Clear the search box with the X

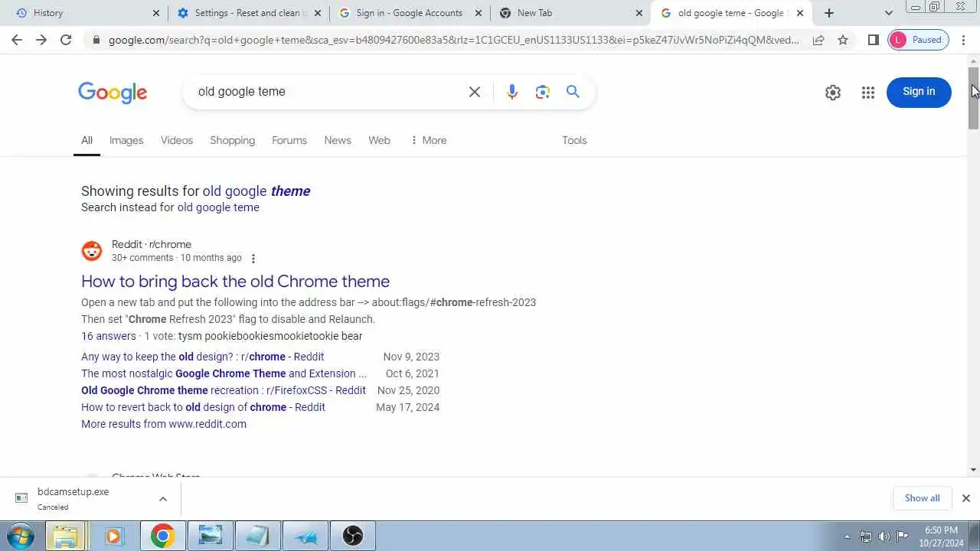(475, 92)
